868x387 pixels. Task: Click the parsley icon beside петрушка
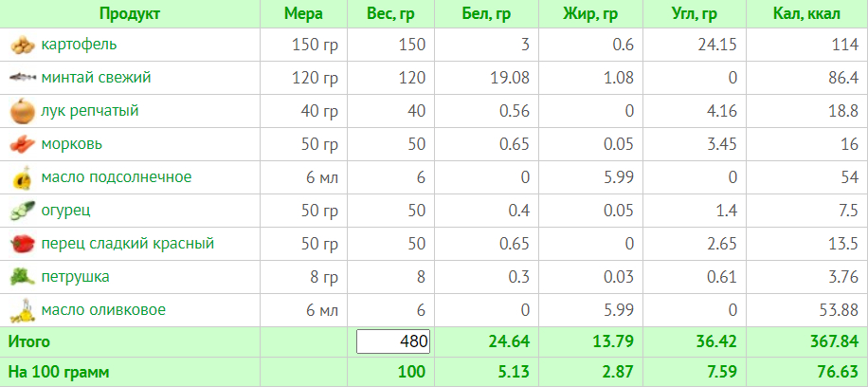point(22,278)
